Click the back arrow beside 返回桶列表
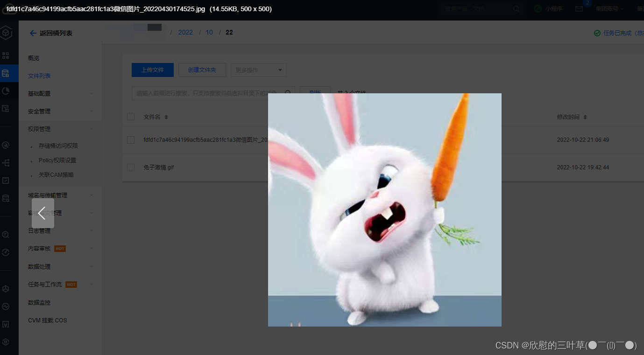644x355 pixels. tap(33, 33)
